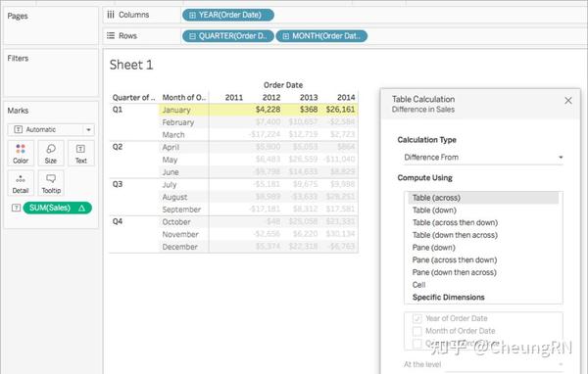
Task: Toggle Quarter of Order Date checkbox
Action: point(417,344)
